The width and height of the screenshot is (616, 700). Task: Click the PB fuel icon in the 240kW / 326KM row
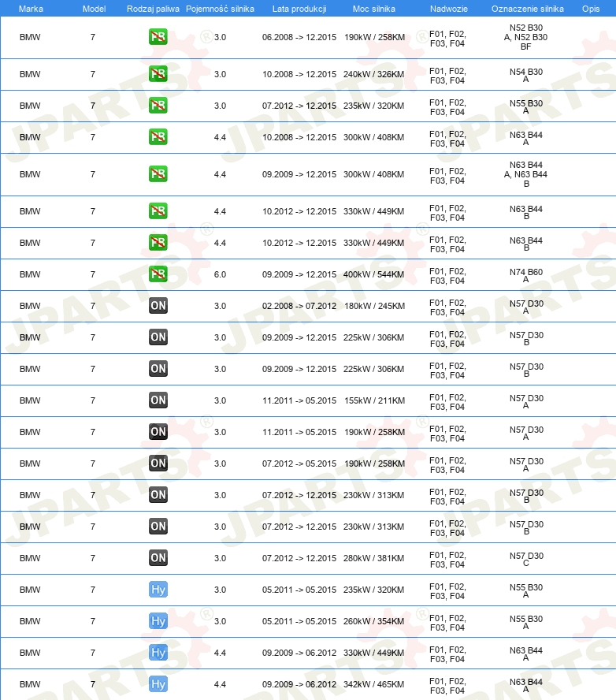(x=158, y=74)
